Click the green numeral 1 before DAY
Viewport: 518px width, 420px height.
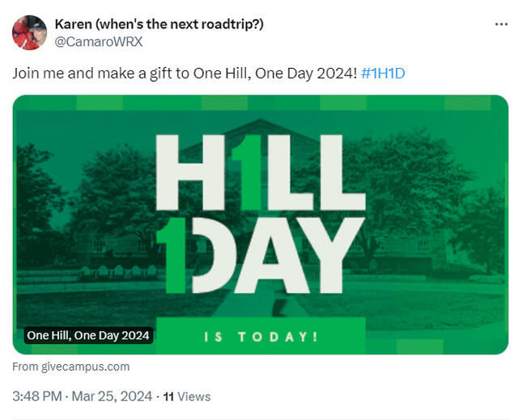[x=172, y=255]
